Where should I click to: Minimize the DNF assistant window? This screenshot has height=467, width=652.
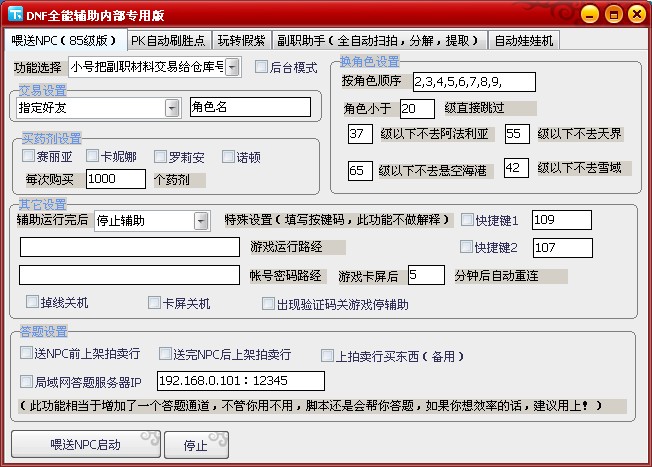click(x=592, y=14)
